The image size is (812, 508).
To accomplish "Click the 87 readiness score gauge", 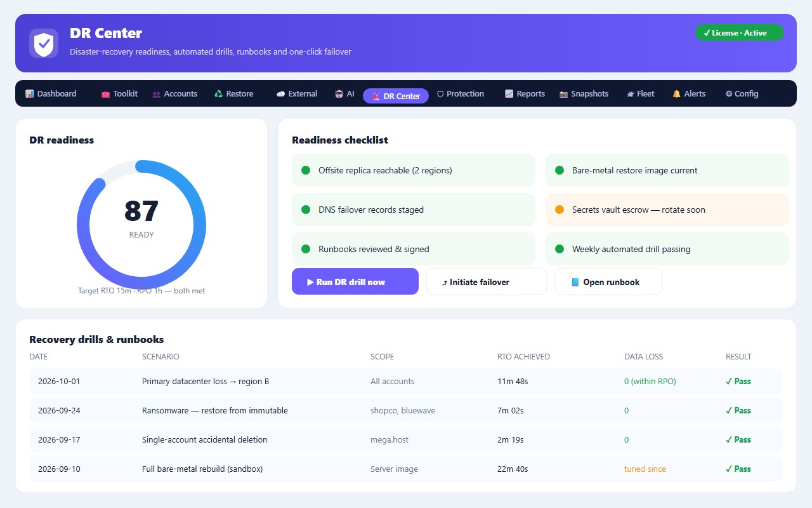I will 141,224.
